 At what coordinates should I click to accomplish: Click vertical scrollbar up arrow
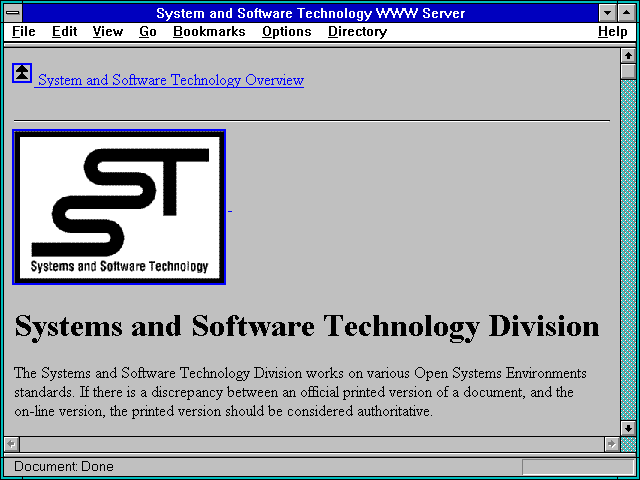tap(628, 56)
